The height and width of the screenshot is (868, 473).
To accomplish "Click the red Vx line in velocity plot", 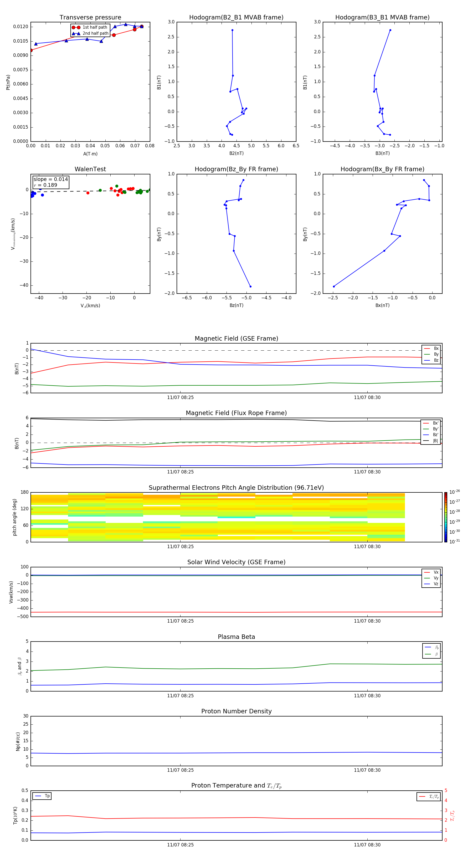I will coord(236,612).
